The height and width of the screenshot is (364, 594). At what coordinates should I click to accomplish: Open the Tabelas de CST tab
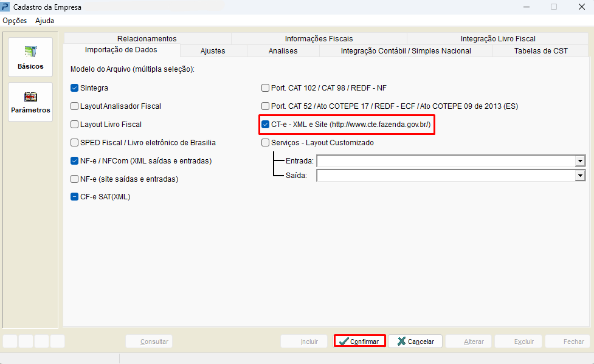541,51
